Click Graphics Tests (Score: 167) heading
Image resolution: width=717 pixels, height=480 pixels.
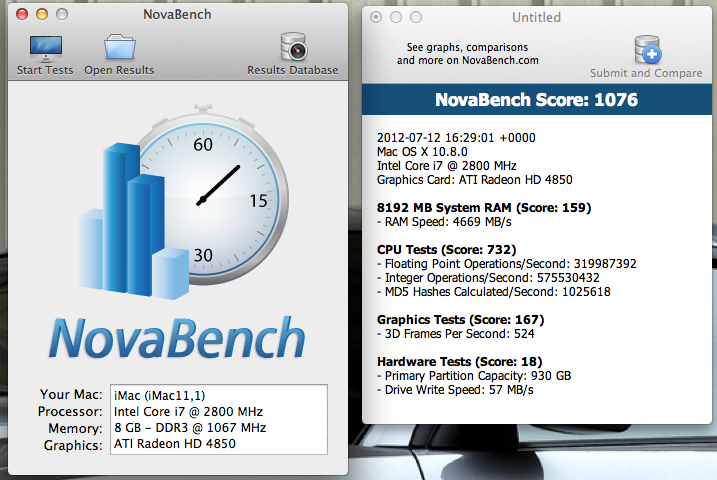pos(460,320)
